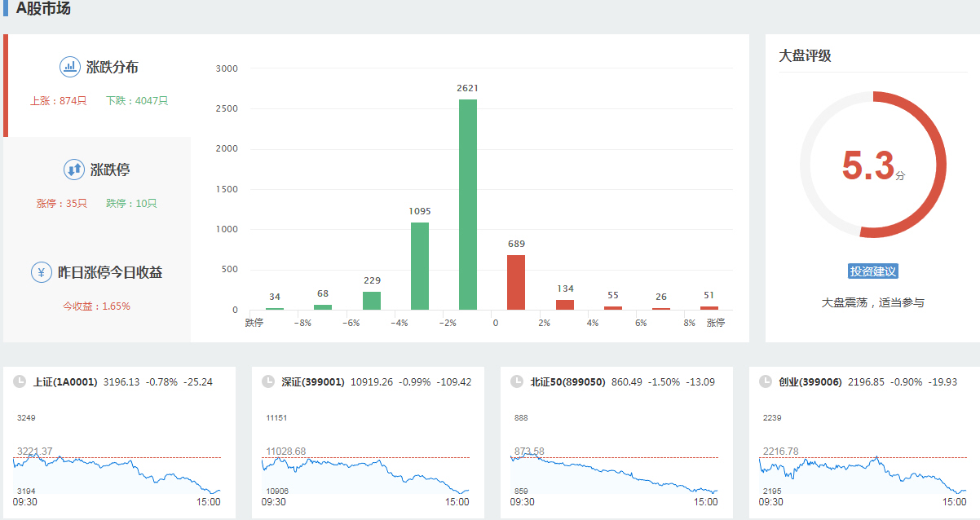
Task: Open the 上证(1A0001) index link
Action: (x=65, y=381)
